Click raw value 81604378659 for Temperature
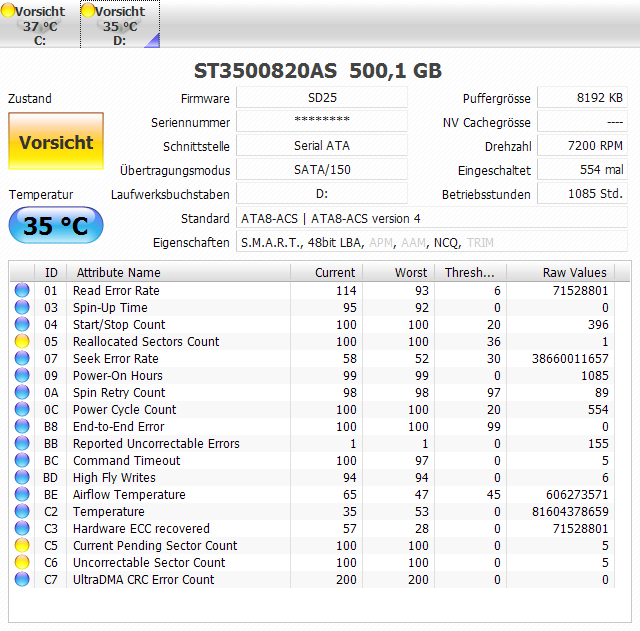640x631 pixels. tap(570, 512)
